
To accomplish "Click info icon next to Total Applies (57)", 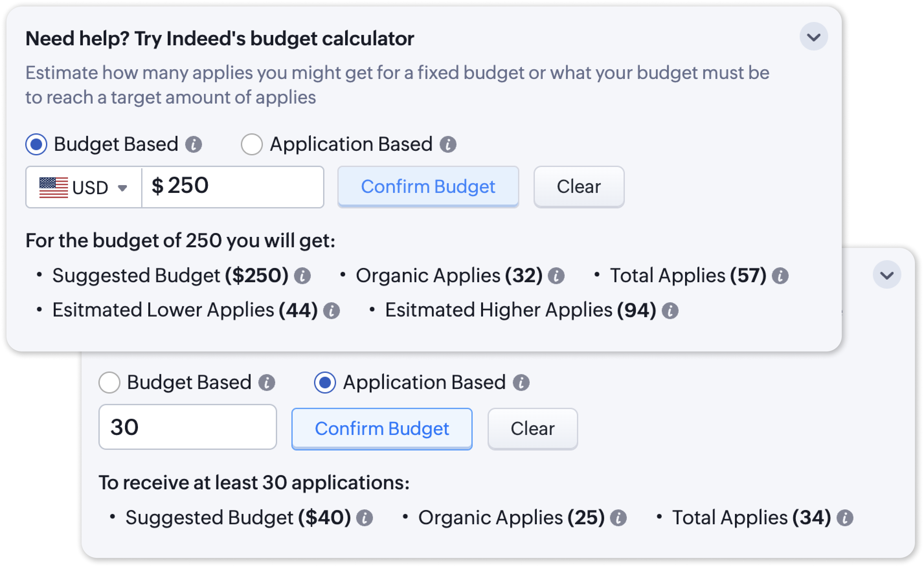I will coord(780,276).
